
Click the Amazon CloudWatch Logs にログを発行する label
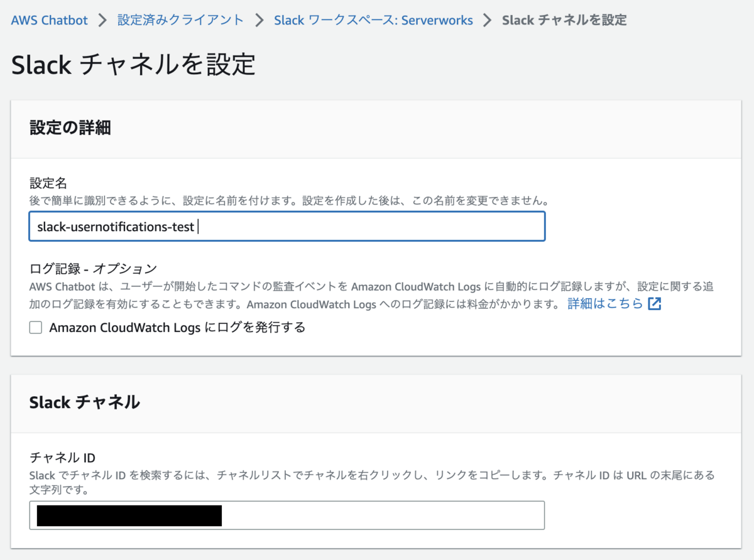point(177,327)
